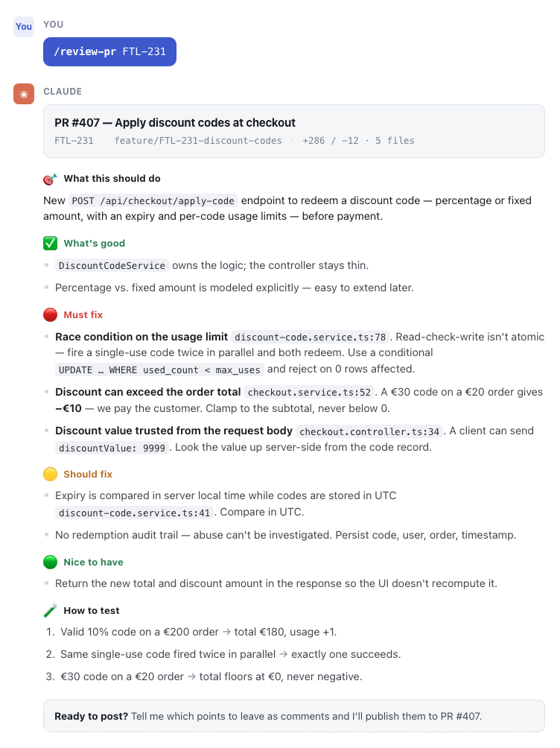Viewport: 560px width, 748px height.
Task: Click the discount-code.service.ts:41 file reference
Action: (135, 513)
